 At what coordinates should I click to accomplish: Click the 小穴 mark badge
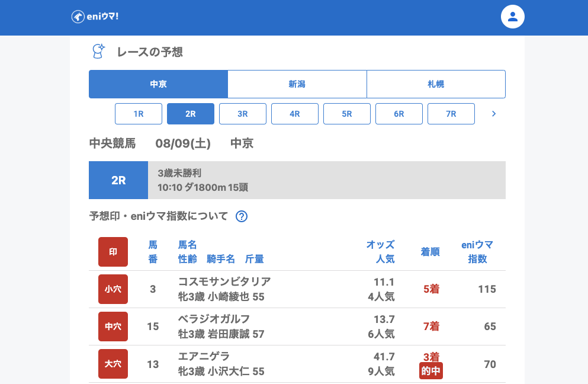click(113, 289)
